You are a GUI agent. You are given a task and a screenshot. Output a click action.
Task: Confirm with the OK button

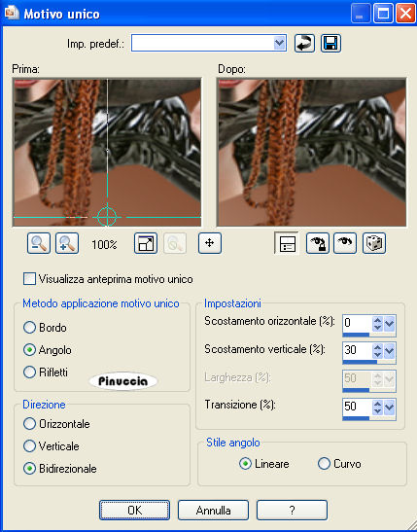[x=134, y=510]
